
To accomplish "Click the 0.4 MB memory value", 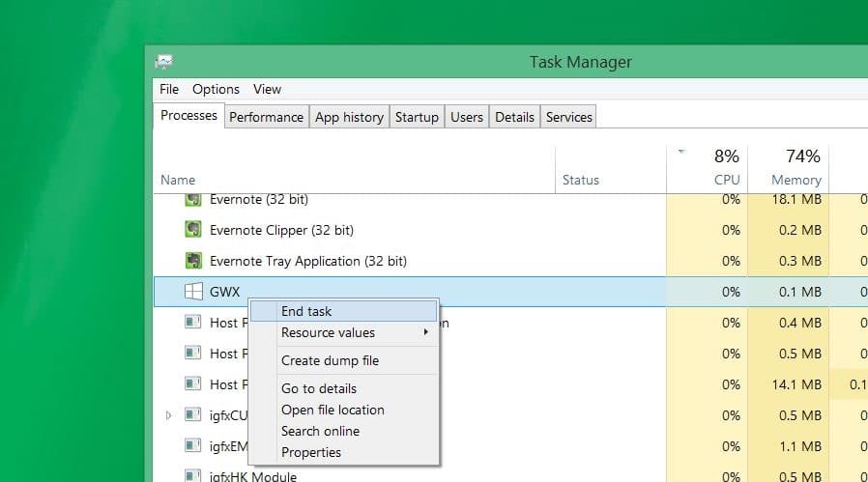I will tap(800, 323).
